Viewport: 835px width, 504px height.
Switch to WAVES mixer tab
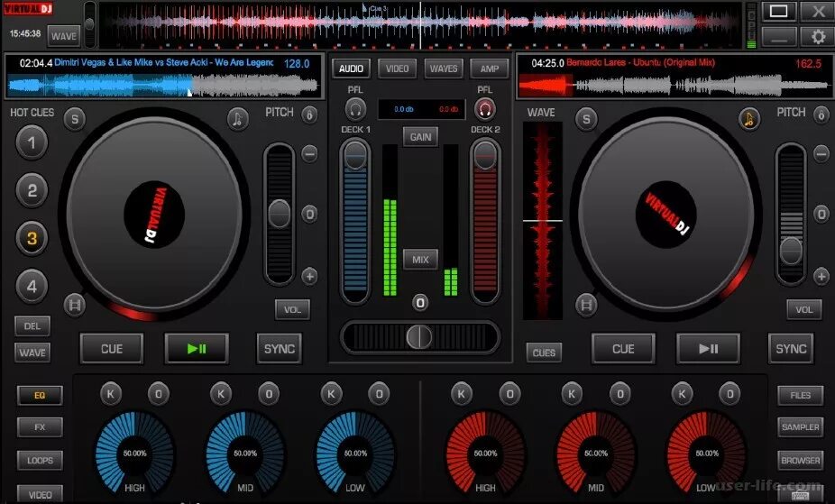click(x=444, y=69)
